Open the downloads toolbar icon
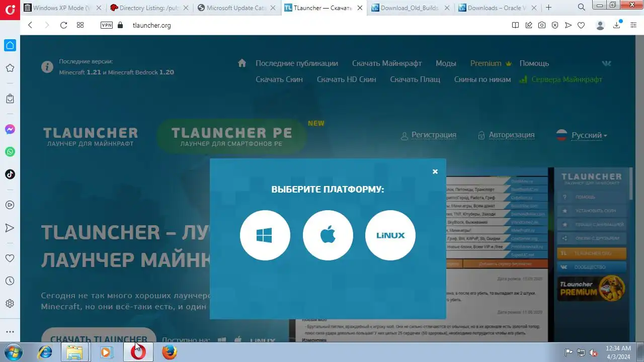 pyautogui.click(x=617, y=25)
